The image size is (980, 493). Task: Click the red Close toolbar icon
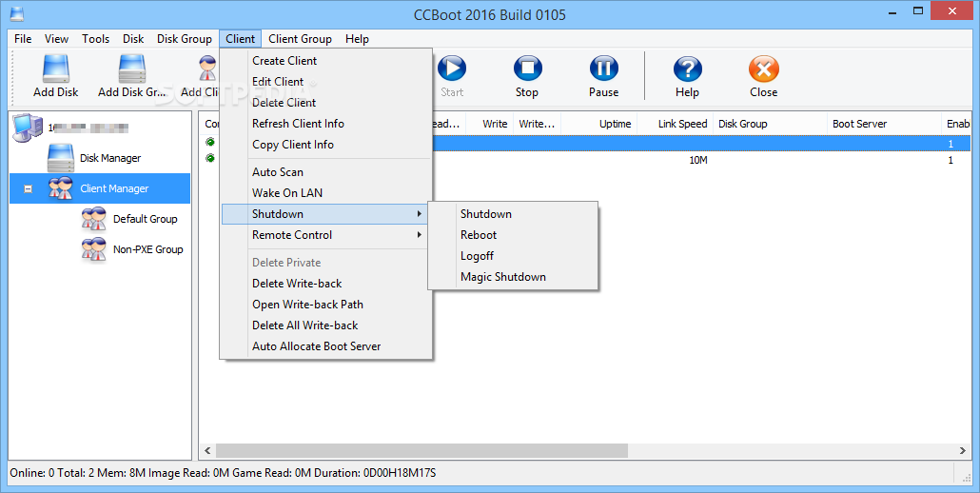[x=764, y=69]
